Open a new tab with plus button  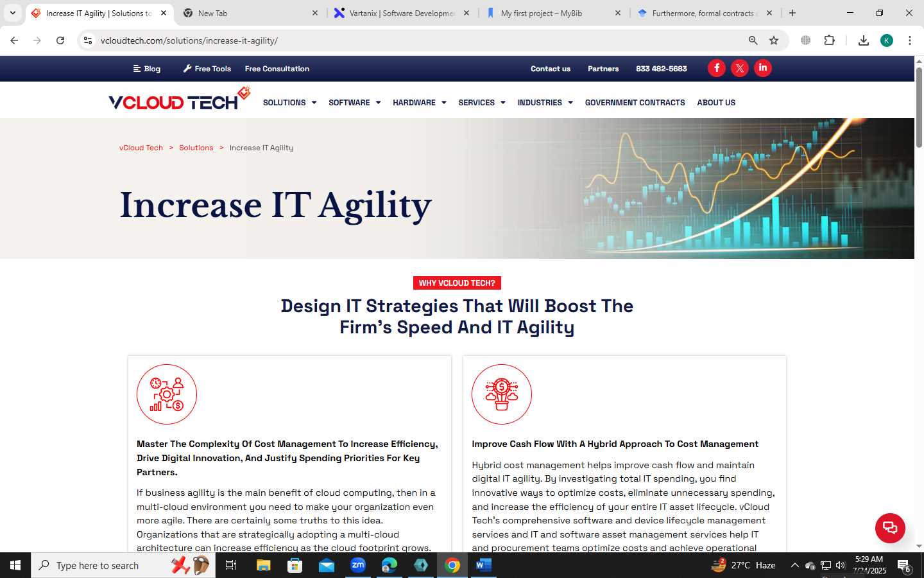[x=792, y=13]
